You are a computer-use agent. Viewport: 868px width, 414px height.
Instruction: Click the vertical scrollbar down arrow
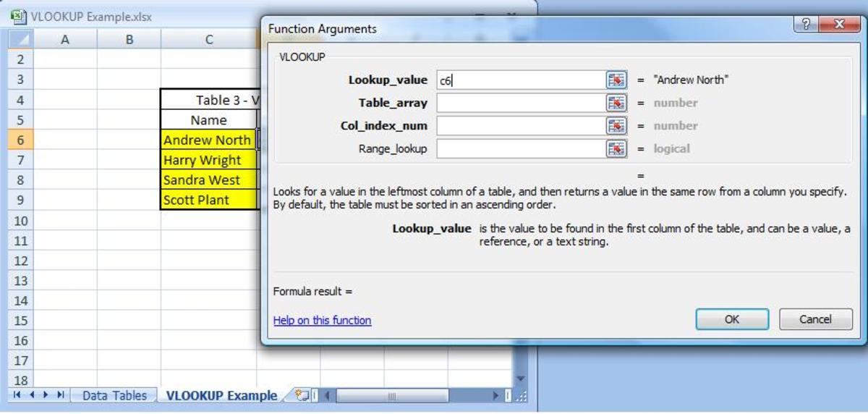click(520, 379)
